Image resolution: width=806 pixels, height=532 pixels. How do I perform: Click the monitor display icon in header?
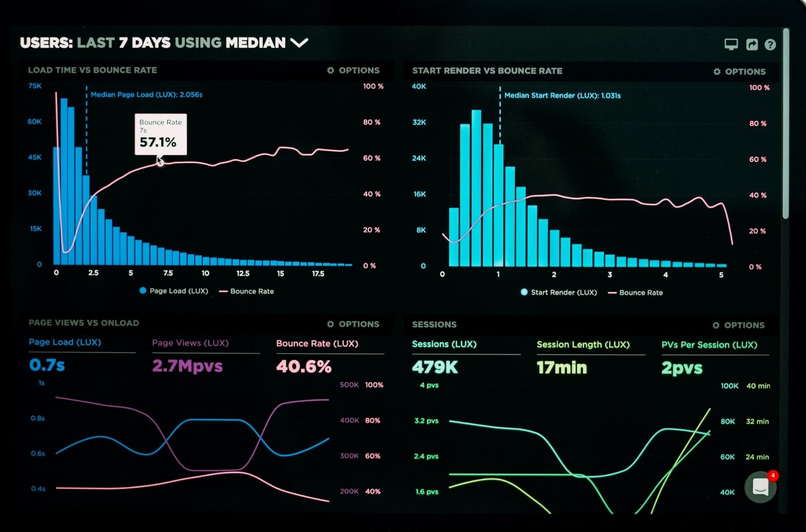pyautogui.click(x=731, y=44)
